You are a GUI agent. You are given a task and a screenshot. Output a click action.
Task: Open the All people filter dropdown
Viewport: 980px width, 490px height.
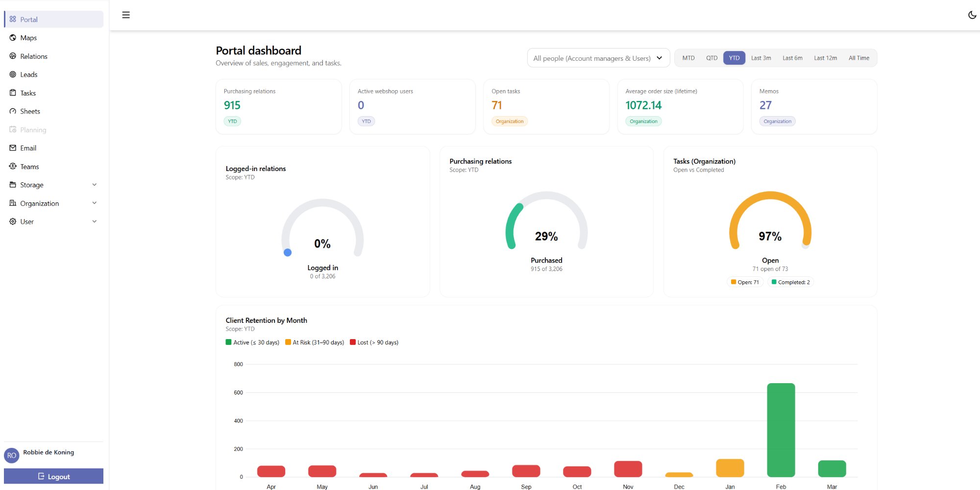598,58
